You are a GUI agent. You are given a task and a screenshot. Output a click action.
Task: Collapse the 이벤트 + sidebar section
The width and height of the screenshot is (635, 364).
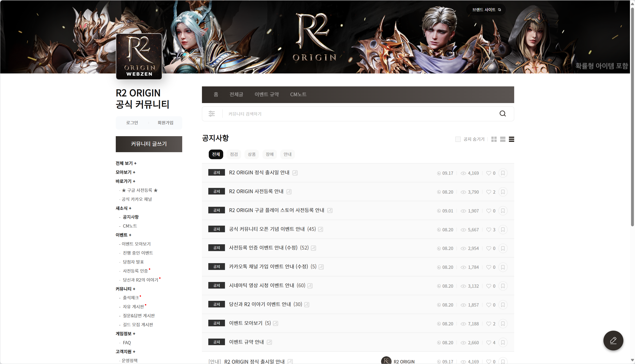click(x=123, y=235)
